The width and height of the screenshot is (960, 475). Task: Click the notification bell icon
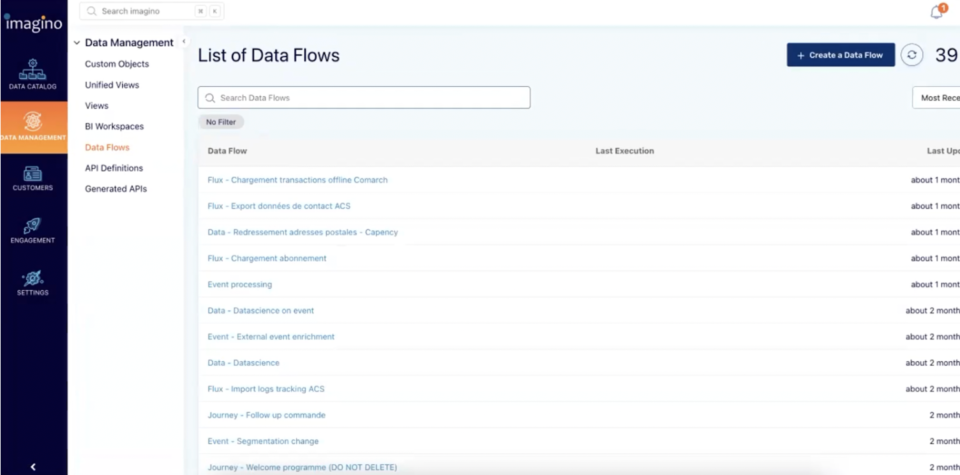[x=937, y=12]
